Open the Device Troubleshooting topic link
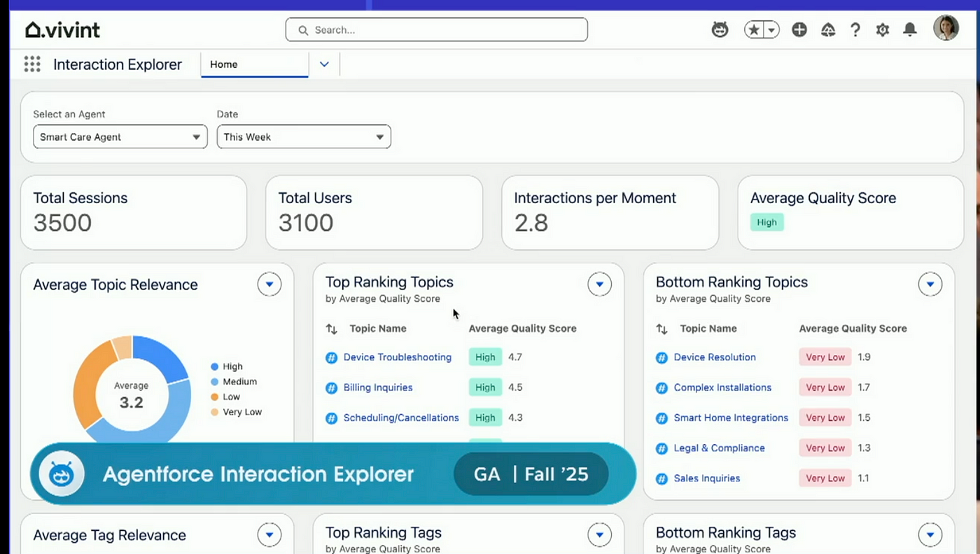Image resolution: width=980 pixels, height=554 pixels. point(398,357)
